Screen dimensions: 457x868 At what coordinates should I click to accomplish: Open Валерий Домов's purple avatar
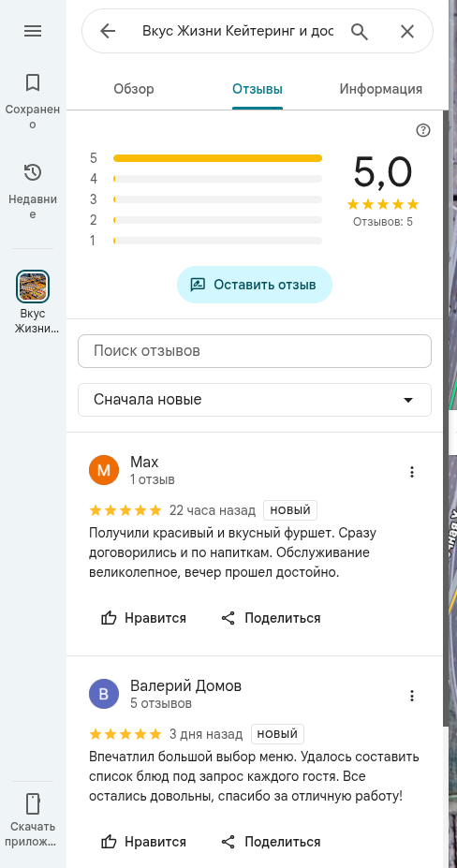[104, 694]
